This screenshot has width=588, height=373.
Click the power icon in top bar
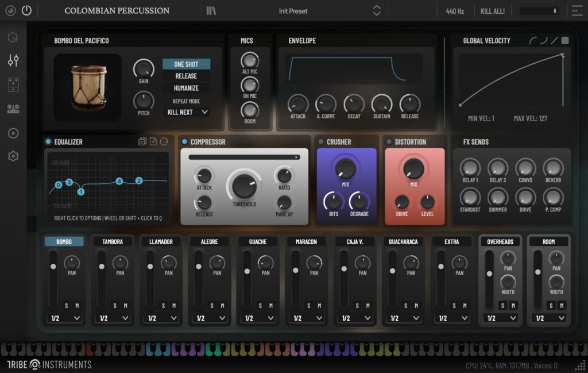tap(26, 10)
